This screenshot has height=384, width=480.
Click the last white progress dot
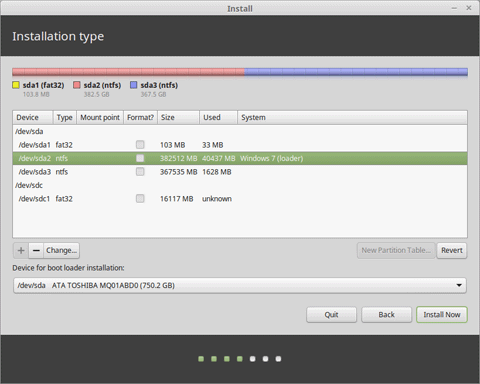click(x=278, y=359)
